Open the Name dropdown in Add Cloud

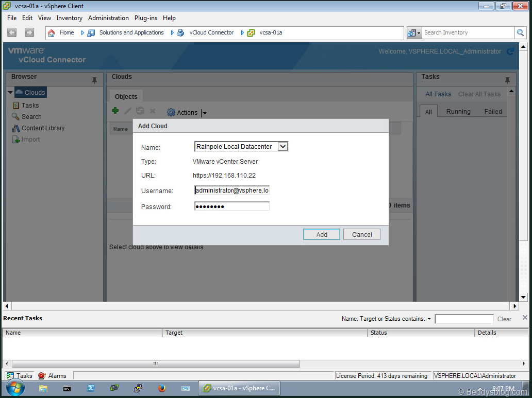(282, 146)
